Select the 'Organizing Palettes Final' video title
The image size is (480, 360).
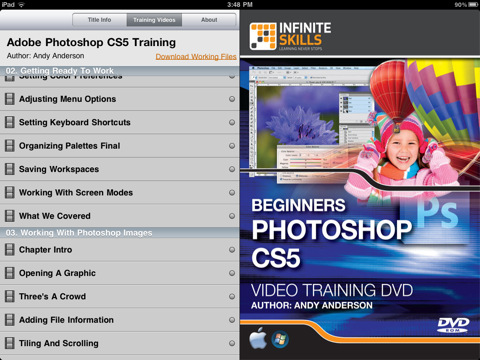(70, 146)
